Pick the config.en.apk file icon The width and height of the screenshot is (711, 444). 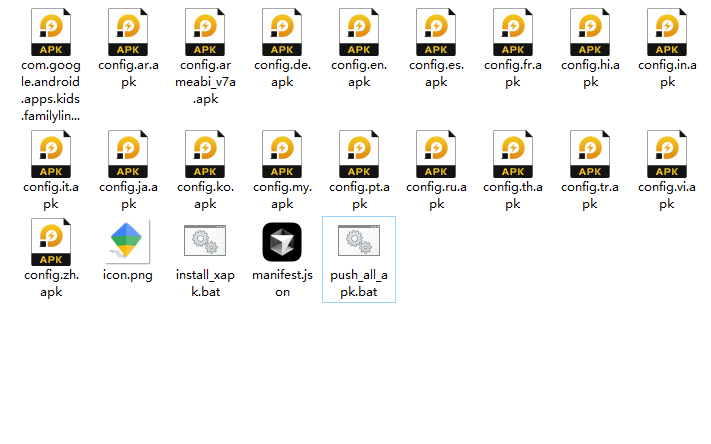pos(359,32)
